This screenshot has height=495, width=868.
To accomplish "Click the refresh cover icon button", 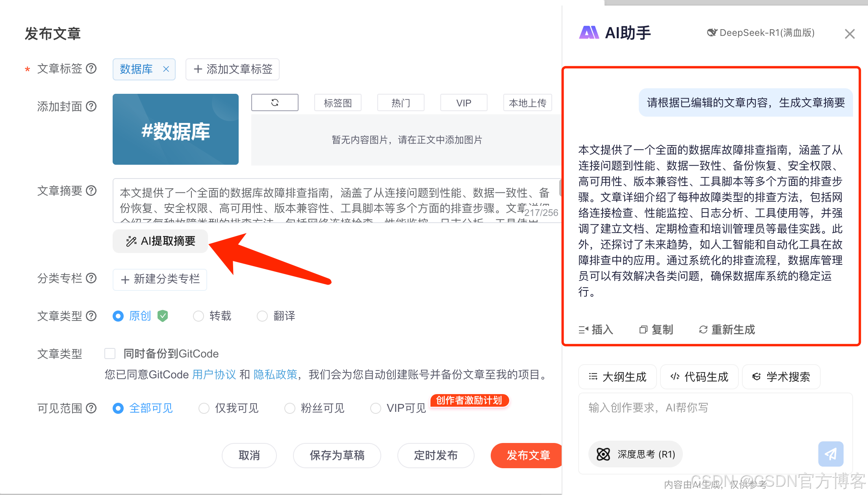I will click(x=274, y=102).
